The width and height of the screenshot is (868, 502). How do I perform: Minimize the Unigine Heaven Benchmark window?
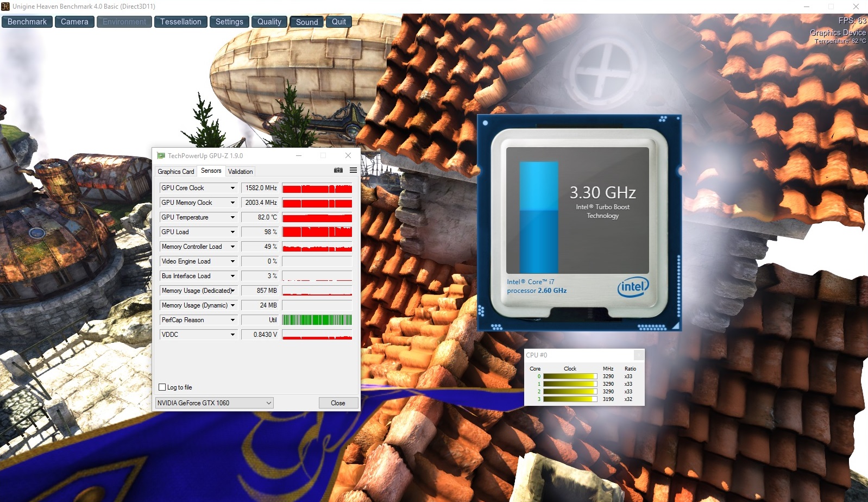[807, 7]
